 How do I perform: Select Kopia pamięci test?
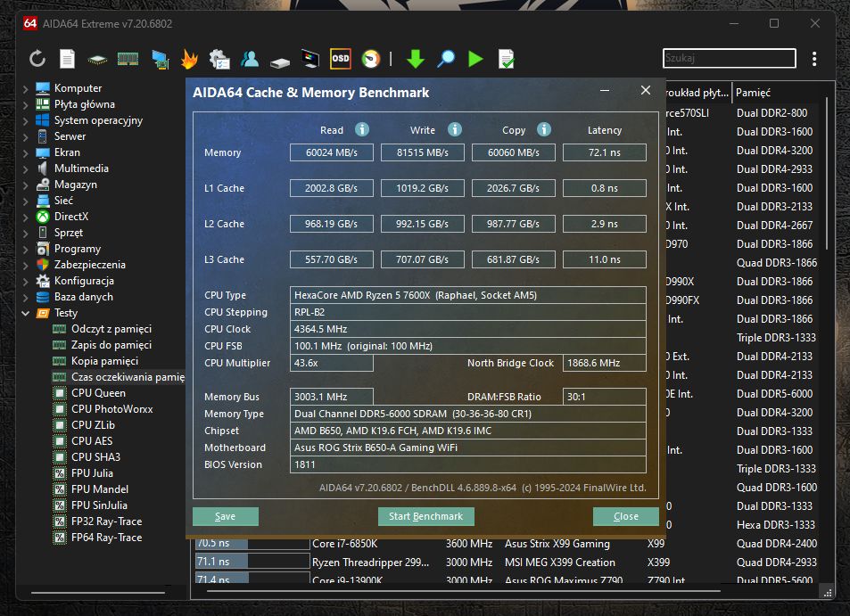click(104, 361)
